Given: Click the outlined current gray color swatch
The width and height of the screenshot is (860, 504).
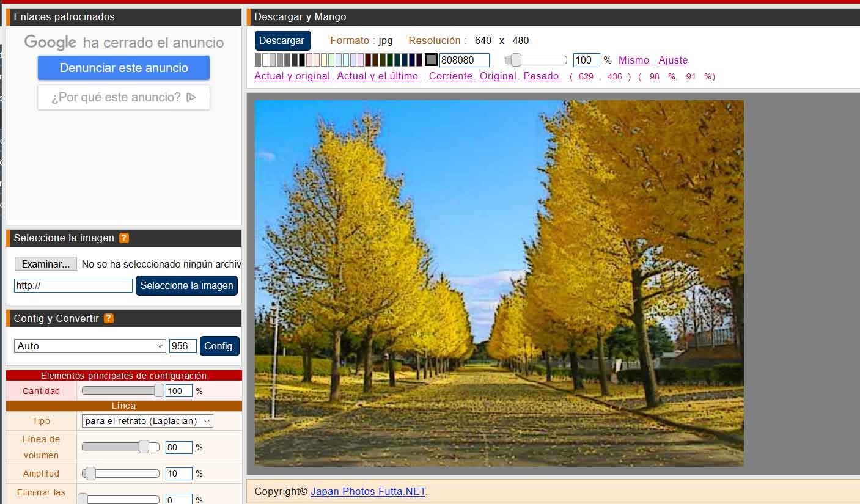Looking at the screenshot, I should tap(432, 60).
